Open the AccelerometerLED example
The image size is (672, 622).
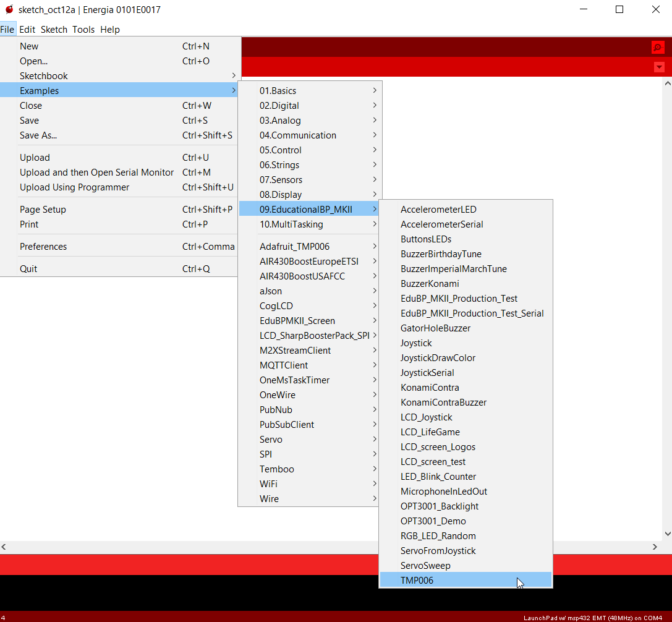(466, 209)
